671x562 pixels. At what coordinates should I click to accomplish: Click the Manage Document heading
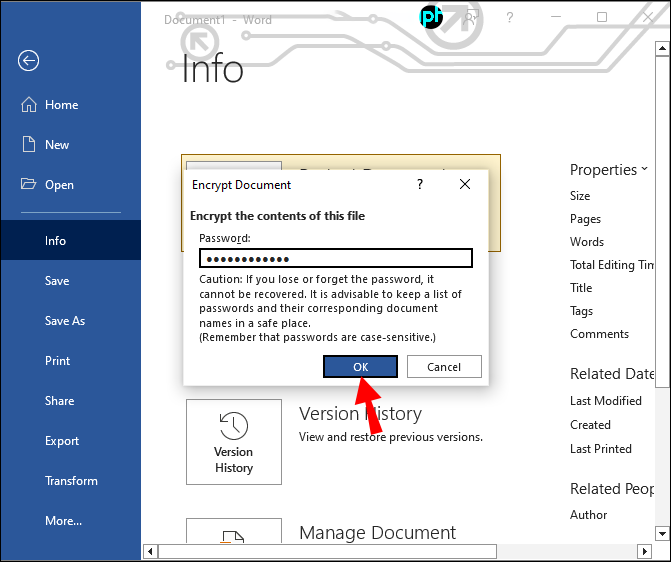pyautogui.click(x=377, y=533)
